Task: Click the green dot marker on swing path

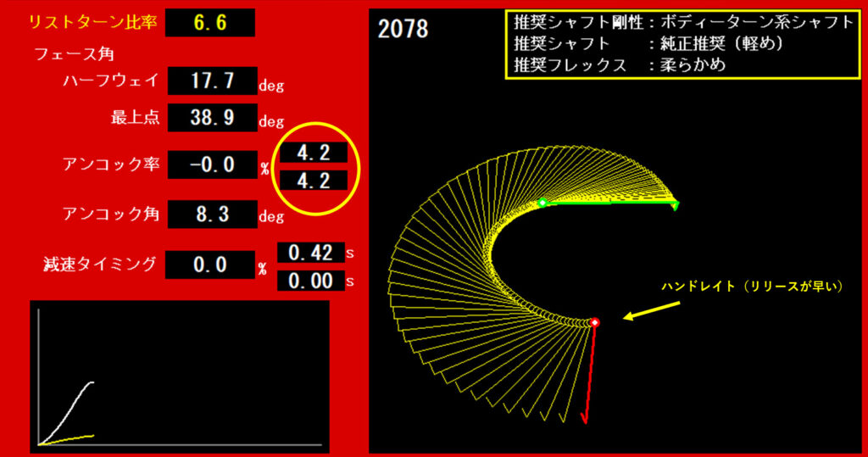Action: point(542,202)
